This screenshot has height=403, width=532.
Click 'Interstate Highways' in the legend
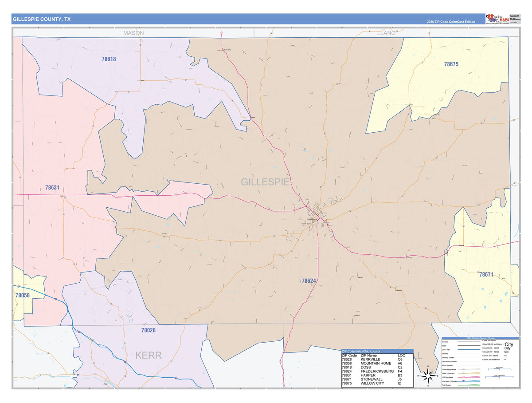(450, 381)
